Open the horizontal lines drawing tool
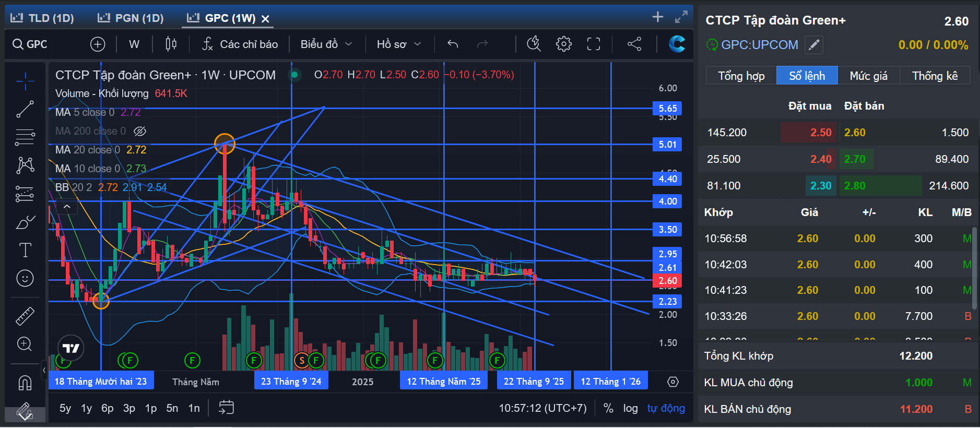 (25, 137)
